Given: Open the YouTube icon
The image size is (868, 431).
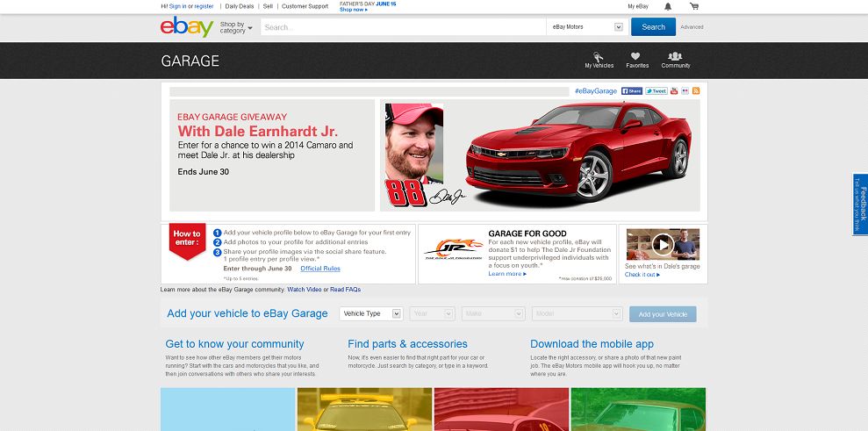Looking at the screenshot, I should click(x=674, y=91).
